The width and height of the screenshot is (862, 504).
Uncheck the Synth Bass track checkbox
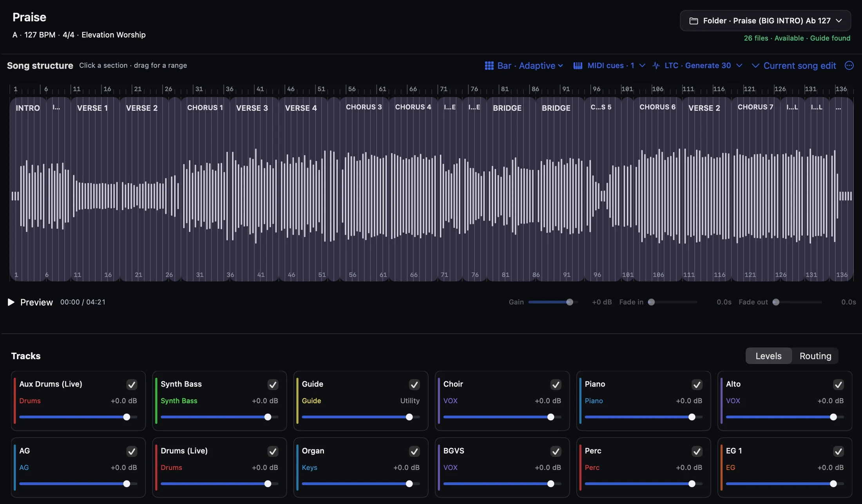[x=273, y=385]
